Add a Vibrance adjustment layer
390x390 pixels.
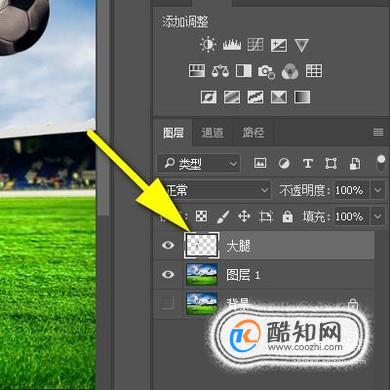click(301, 45)
